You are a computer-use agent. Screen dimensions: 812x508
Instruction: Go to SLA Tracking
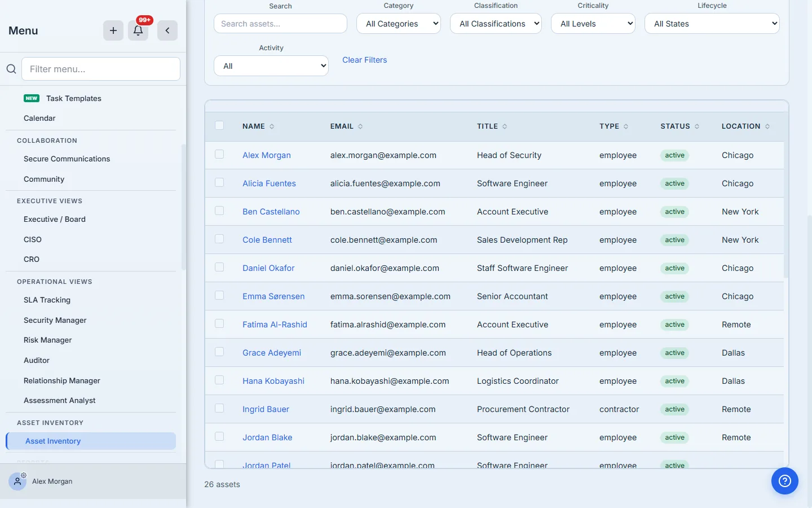[47, 300]
